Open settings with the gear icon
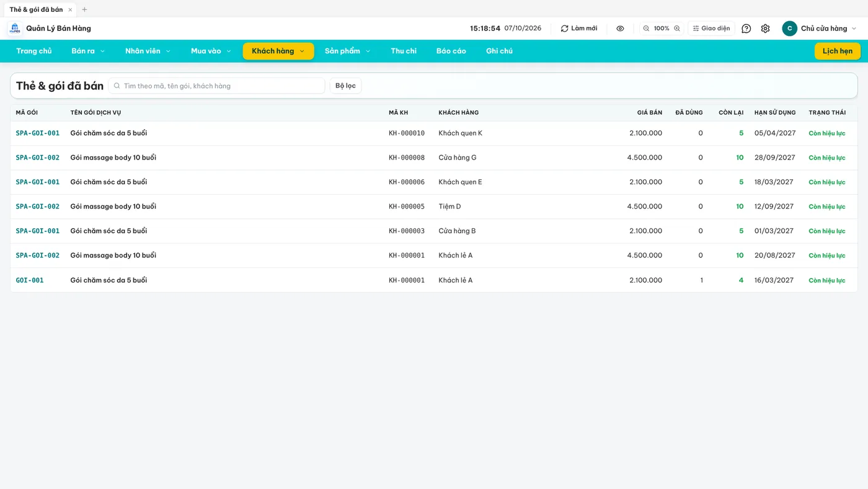This screenshot has height=489, width=868. [x=765, y=29]
